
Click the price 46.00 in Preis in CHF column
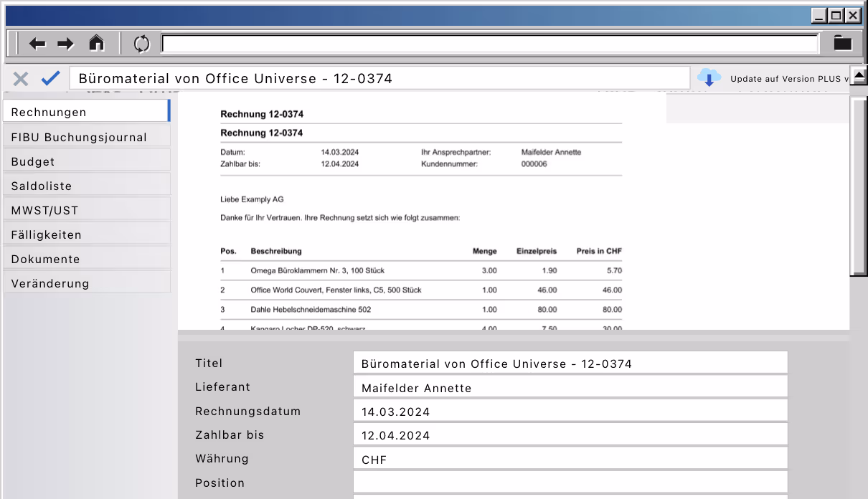tap(612, 290)
